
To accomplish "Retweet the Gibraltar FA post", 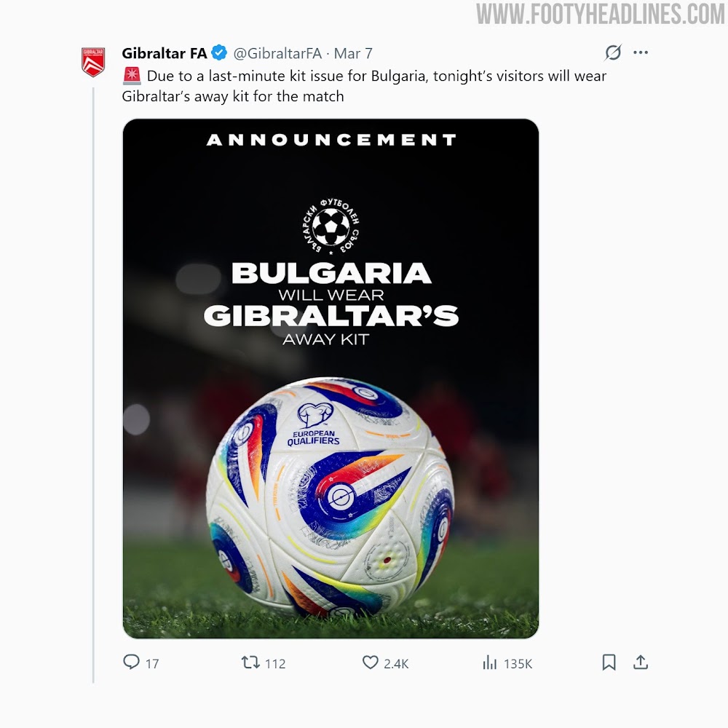I will (250, 662).
